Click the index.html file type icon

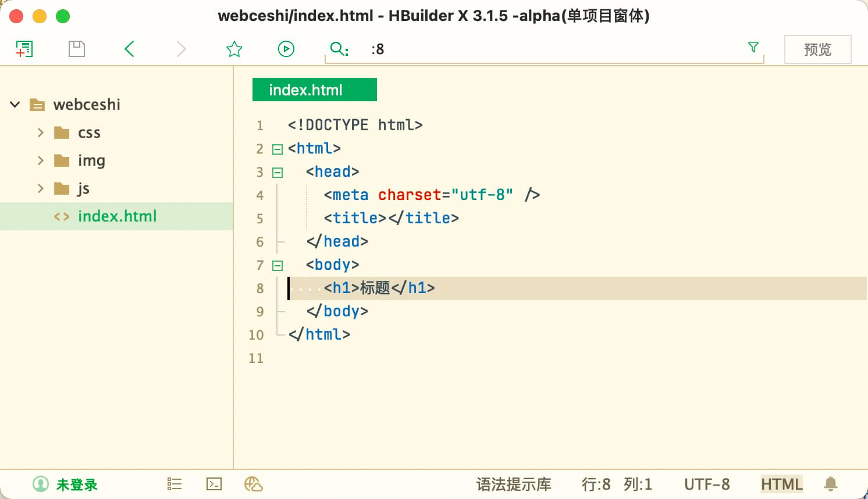pyautogui.click(x=62, y=217)
